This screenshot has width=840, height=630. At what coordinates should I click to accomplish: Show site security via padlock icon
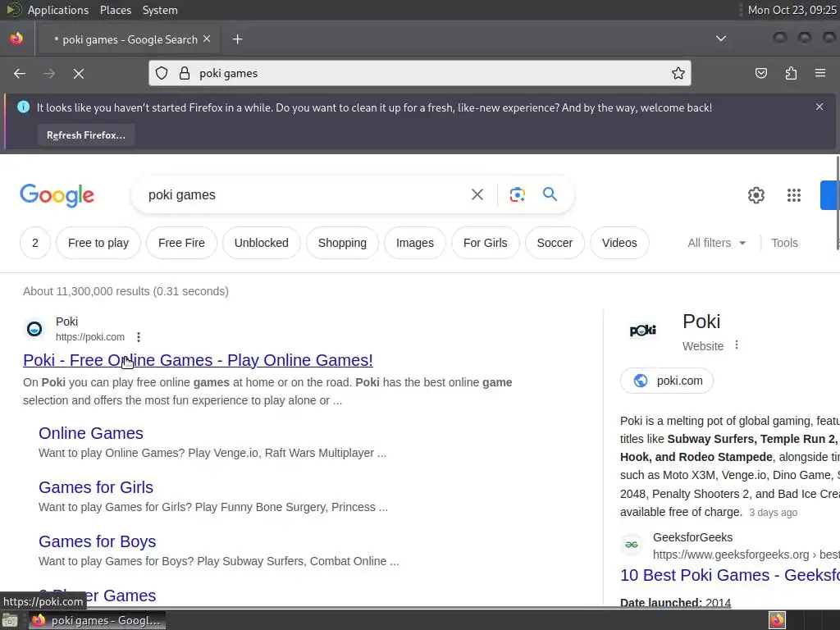pyautogui.click(x=185, y=73)
